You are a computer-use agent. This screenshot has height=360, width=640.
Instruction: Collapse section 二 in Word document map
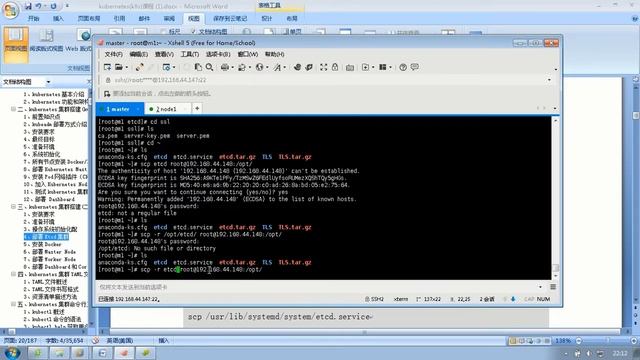(x=13, y=109)
